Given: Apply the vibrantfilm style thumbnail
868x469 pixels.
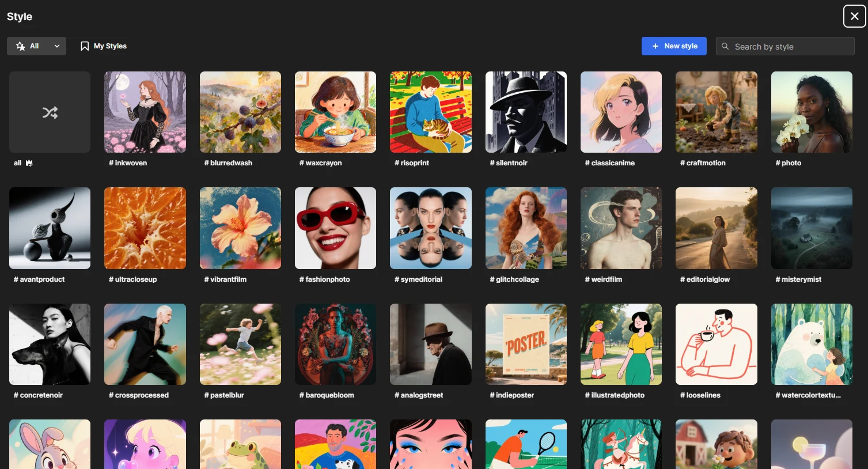Looking at the screenshot, I should click(240, 228).
